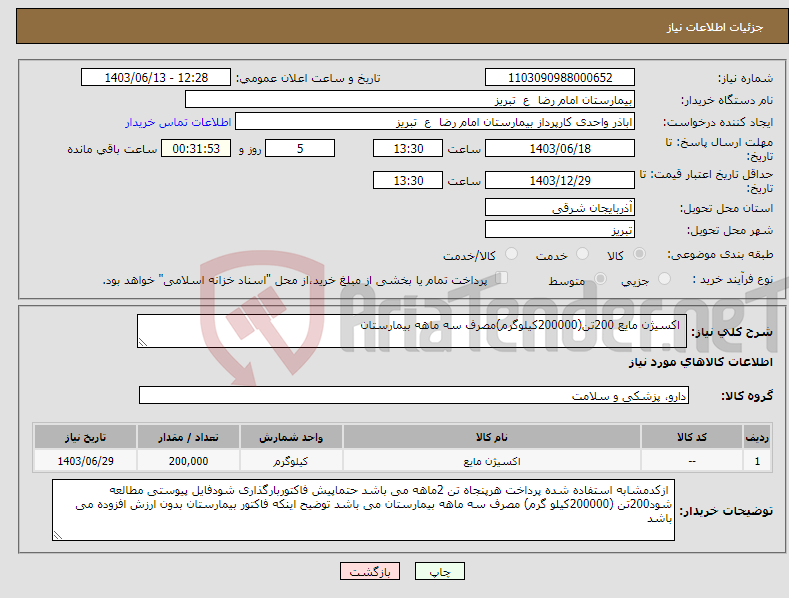Image resolution: width=789 pixels, height=598 pixels.
Task: Click the remaining time field 00:31:53
Action: (x=196, y=148)
